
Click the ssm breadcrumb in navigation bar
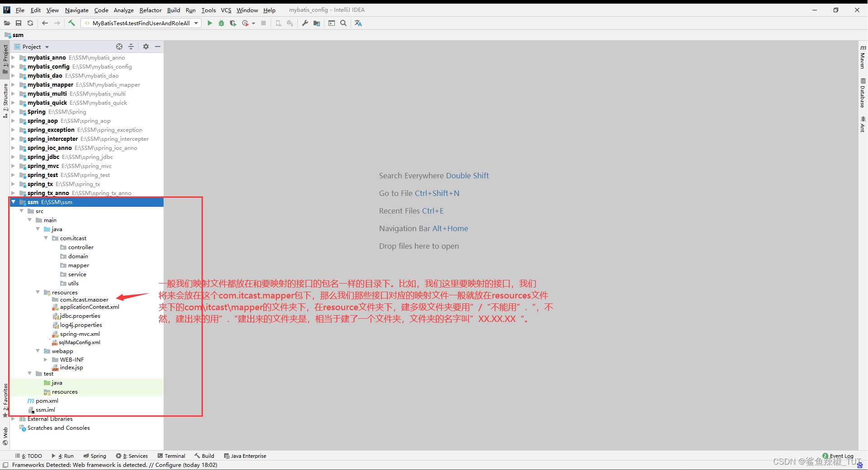[x=14, y=35]
